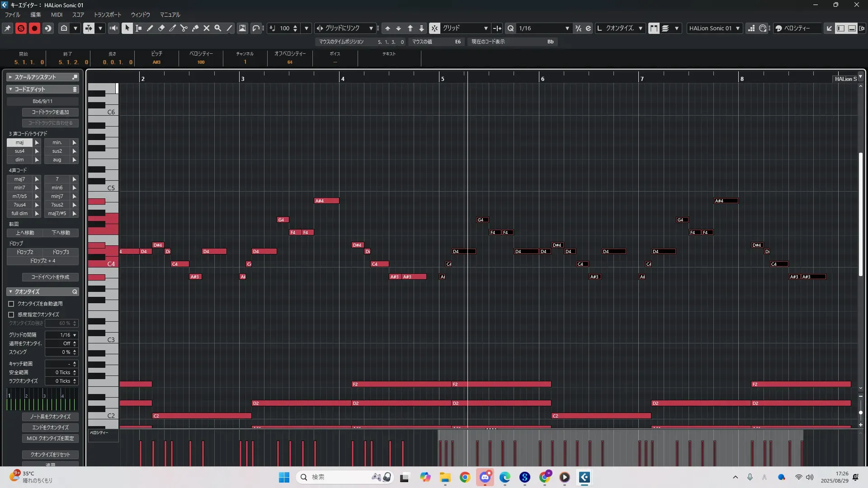Select the Draw pencil tool
The image size is (868, 488).
[150, 28]
